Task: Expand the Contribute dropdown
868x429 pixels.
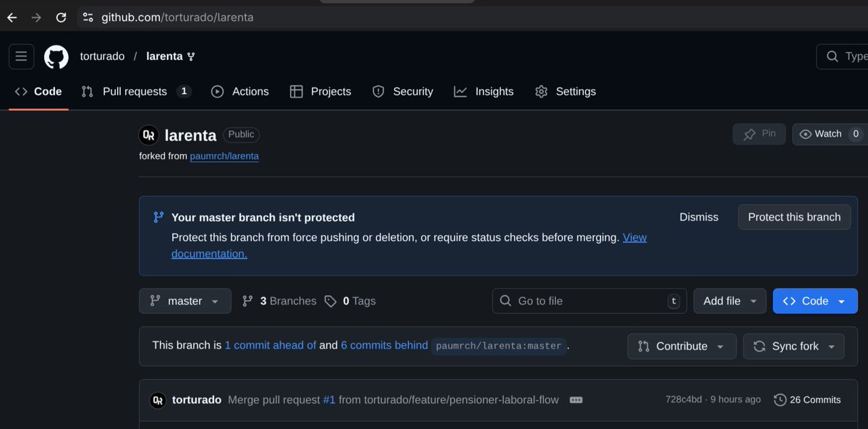Action: (x=682, y=347)
